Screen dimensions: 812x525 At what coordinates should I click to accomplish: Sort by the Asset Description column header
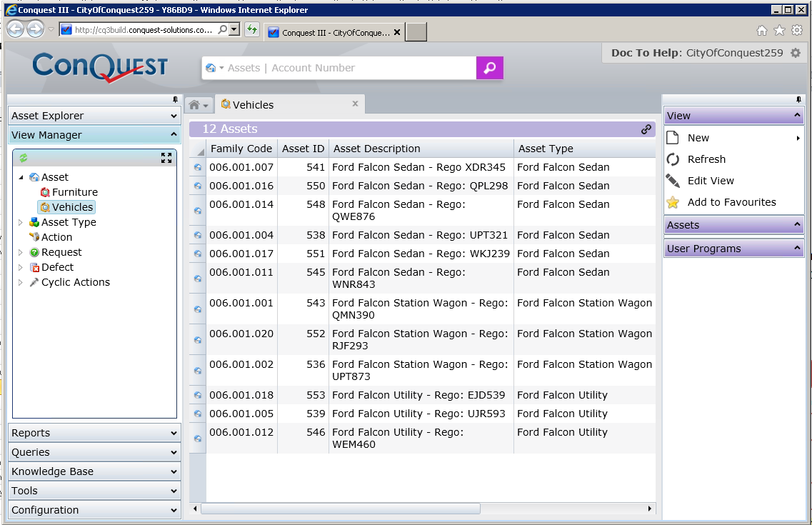click(x=421, y=149)
